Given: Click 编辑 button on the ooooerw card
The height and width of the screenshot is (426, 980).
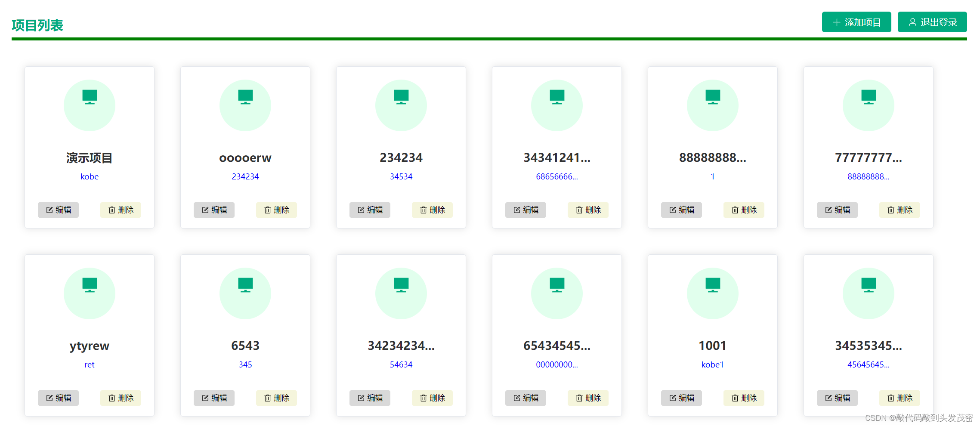Looking at the screenshot, I should 214,210.
